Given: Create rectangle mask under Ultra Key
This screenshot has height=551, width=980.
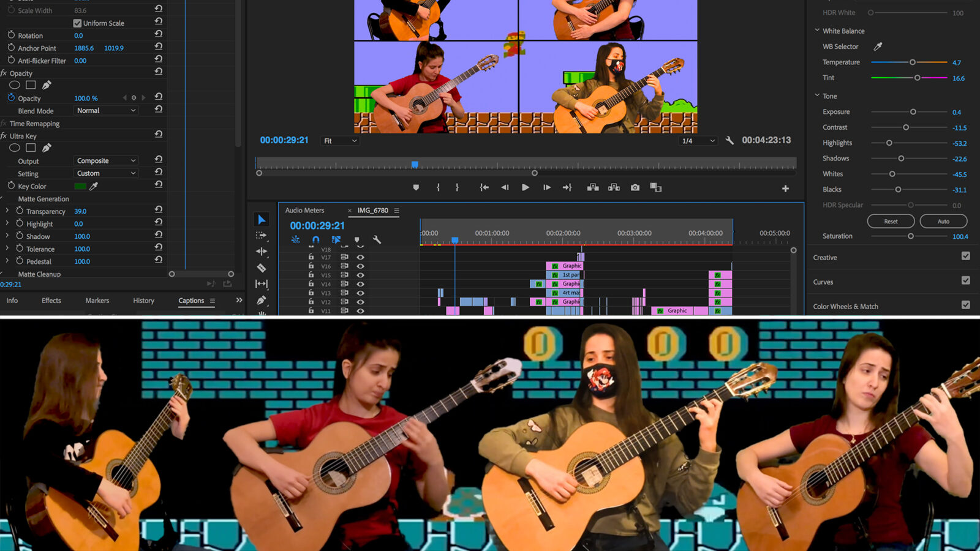Looking at the screenshot, I should click(31, 148).
